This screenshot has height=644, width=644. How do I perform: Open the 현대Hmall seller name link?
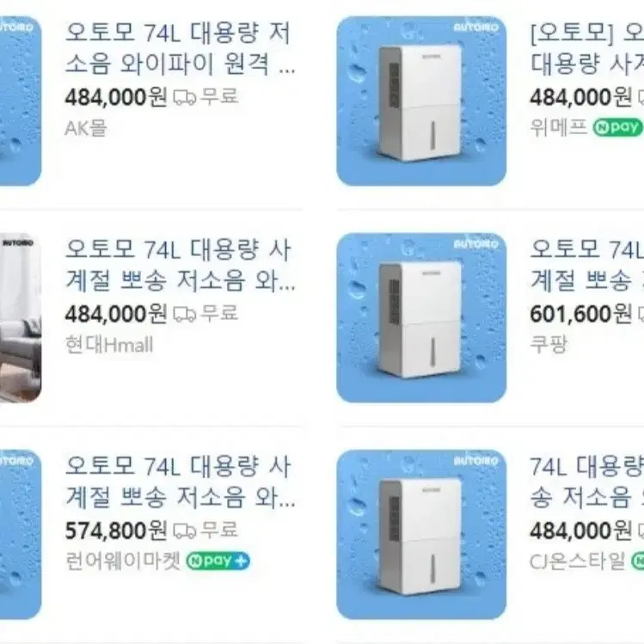point(109,345)
